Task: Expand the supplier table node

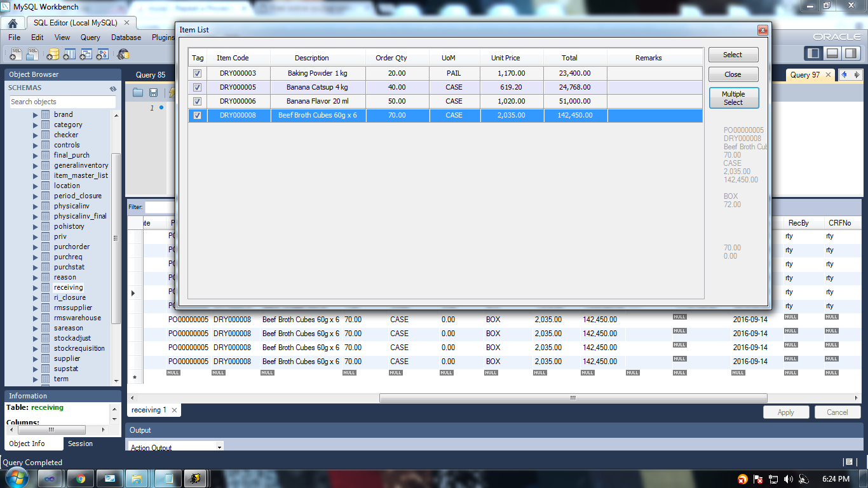Action: 36,359
